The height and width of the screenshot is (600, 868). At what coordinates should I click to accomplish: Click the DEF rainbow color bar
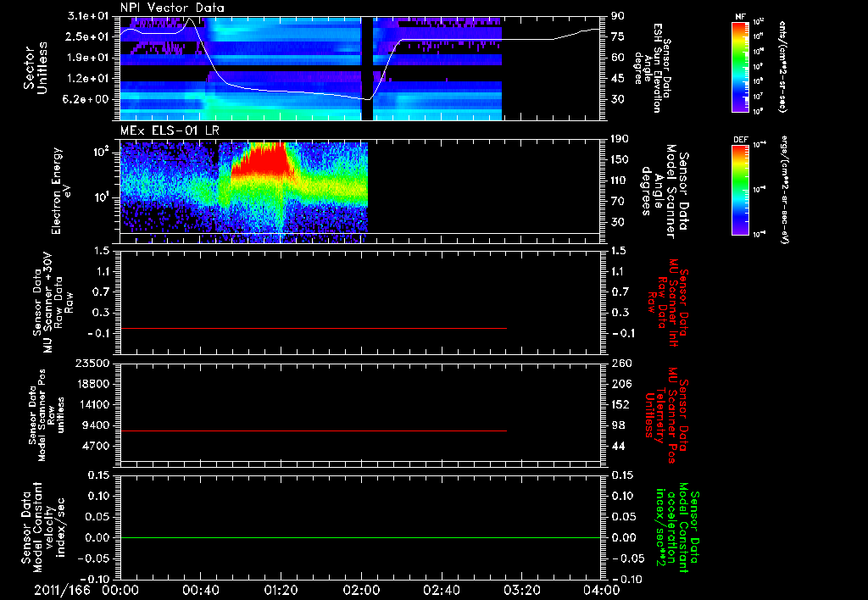(x=741, y=190)
